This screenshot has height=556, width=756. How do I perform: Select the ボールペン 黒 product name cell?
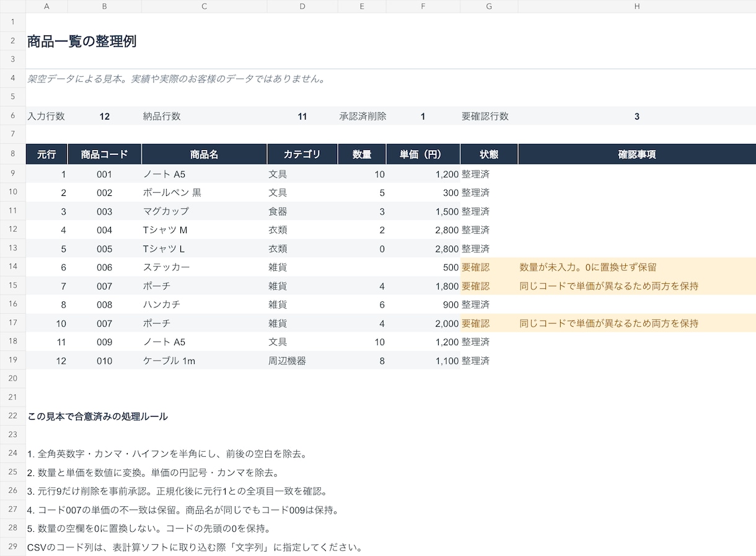(204, 193)
